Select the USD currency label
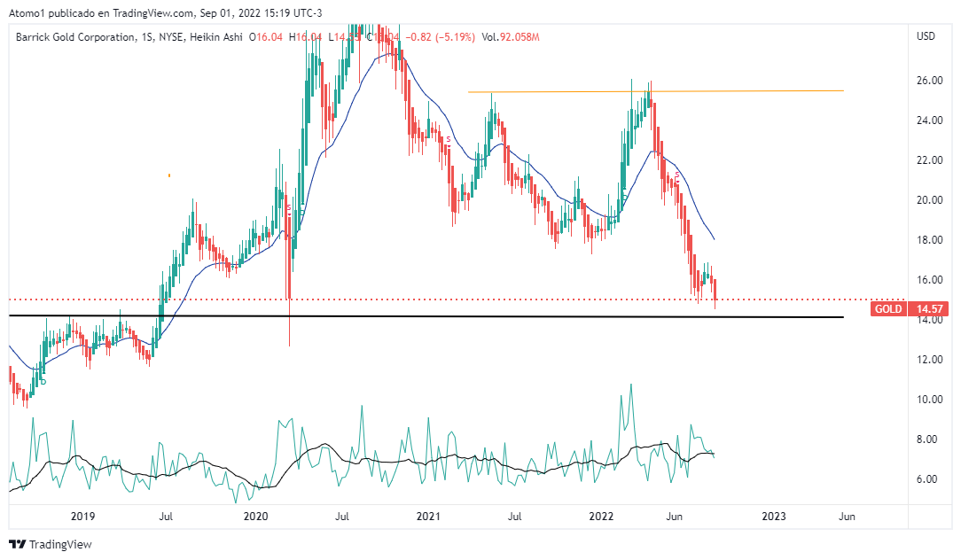Image resolution: width=961 pixels, height=560 pixels. pos(926,36)
